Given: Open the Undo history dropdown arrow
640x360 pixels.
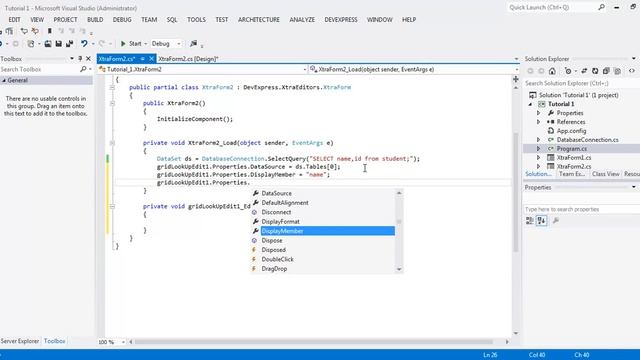Looking at the screenshot, I should (x=93, y=44).
